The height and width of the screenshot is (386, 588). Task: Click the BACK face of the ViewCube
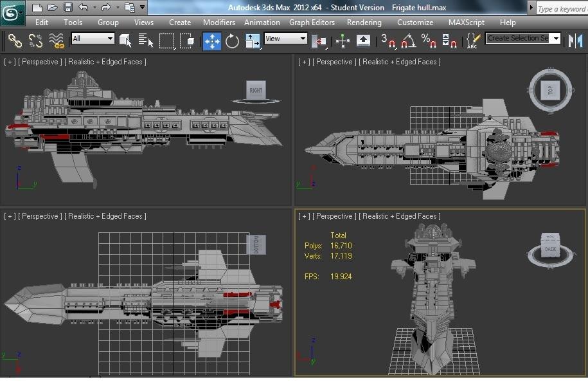[x=551, y=249]
